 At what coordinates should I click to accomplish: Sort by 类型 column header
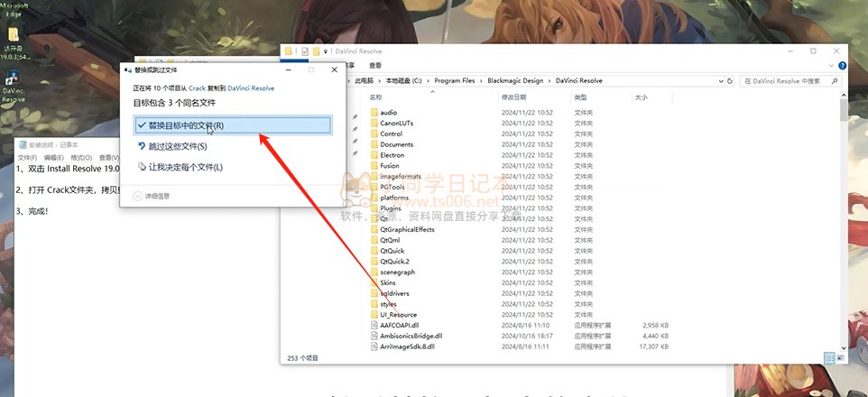click(x=580, y=97)
